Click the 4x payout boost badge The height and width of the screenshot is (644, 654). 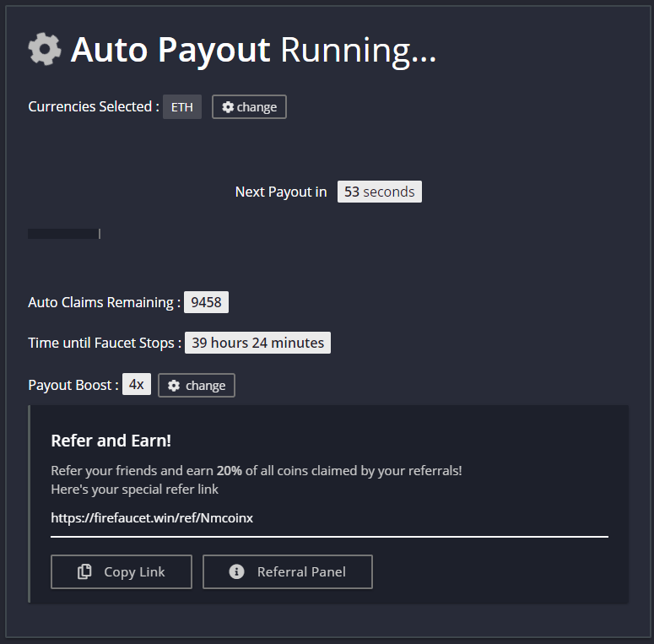137,384
